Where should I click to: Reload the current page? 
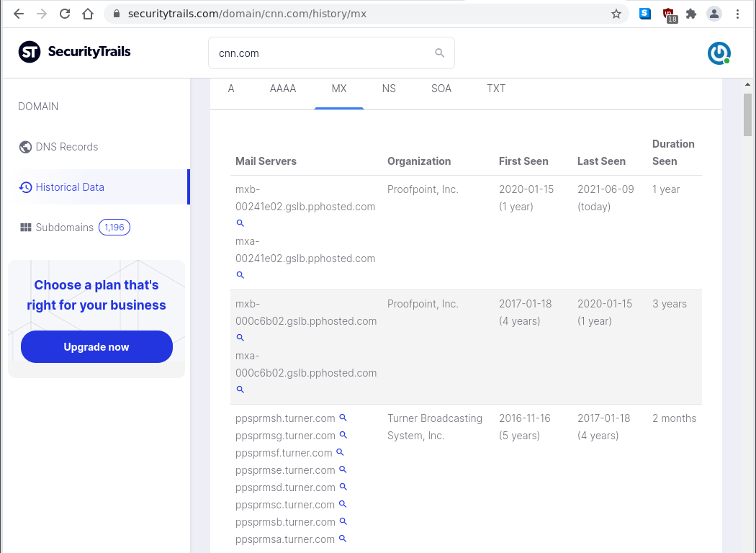pyautogui.click(x=65, y=14)
